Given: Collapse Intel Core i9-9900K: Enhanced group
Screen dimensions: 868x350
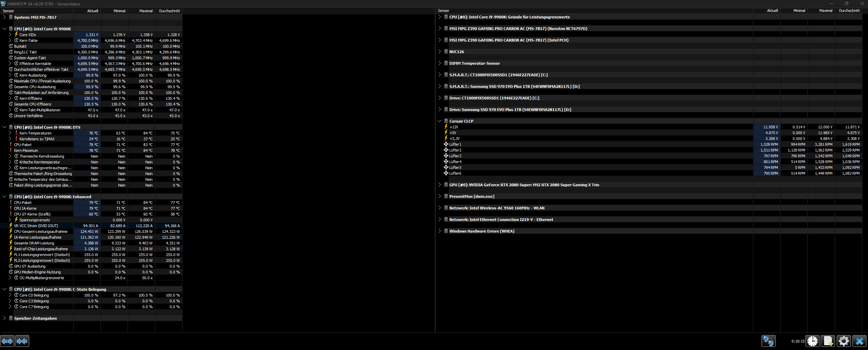Looking at the screenshot, I should pyautogui.click(x=4, y=196).
